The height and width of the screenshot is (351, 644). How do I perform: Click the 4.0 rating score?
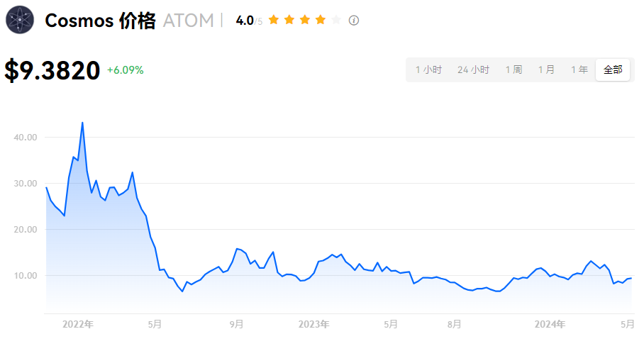click(x=245, y=21)
